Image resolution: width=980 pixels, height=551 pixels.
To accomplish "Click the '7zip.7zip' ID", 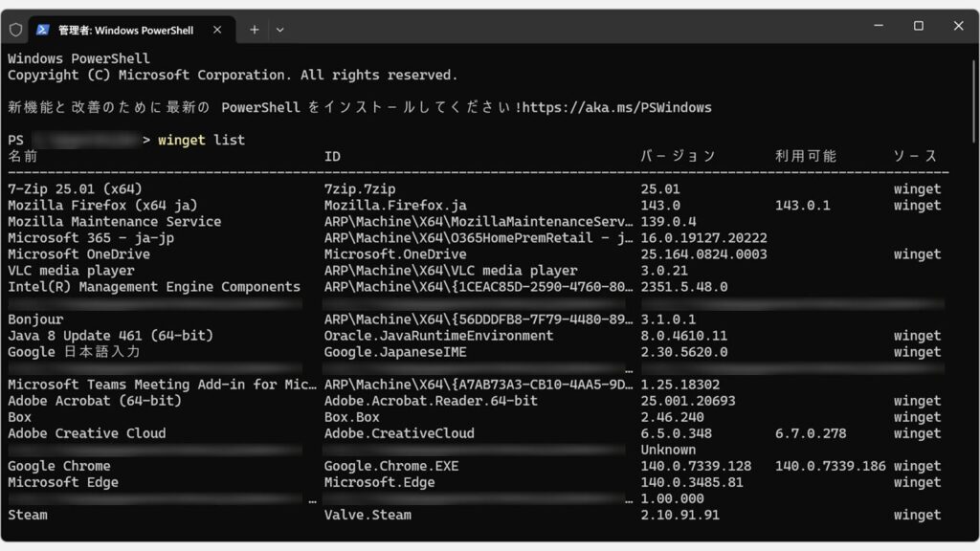I will [x=360, y=188].
